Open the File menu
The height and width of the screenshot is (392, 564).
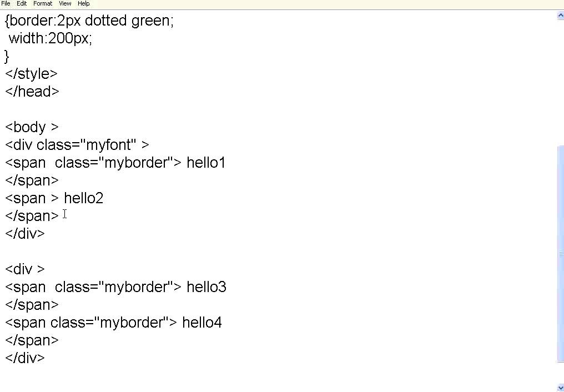tap(6, 3)
